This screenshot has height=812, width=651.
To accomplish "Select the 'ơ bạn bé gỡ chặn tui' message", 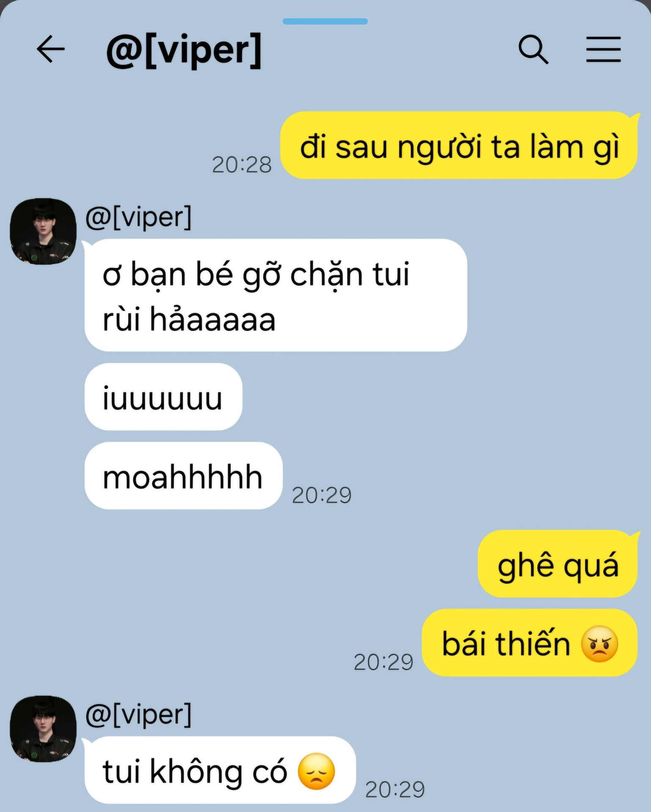I will click(x=276, y=295).
